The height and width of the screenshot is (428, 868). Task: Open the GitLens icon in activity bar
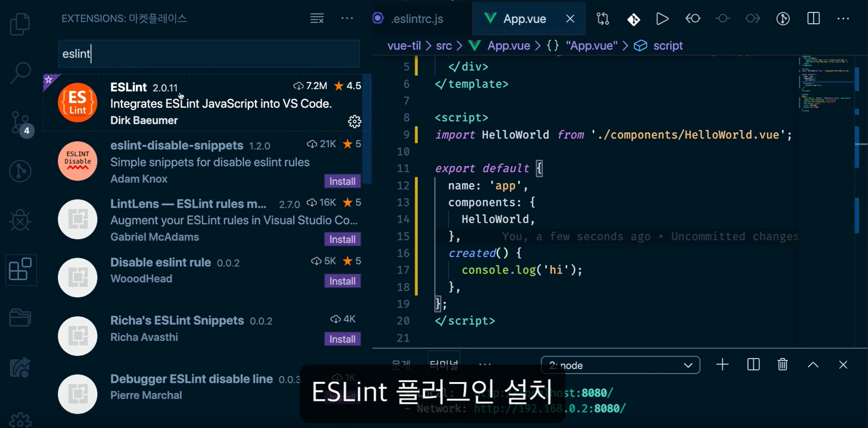click(x=20, y=171)
